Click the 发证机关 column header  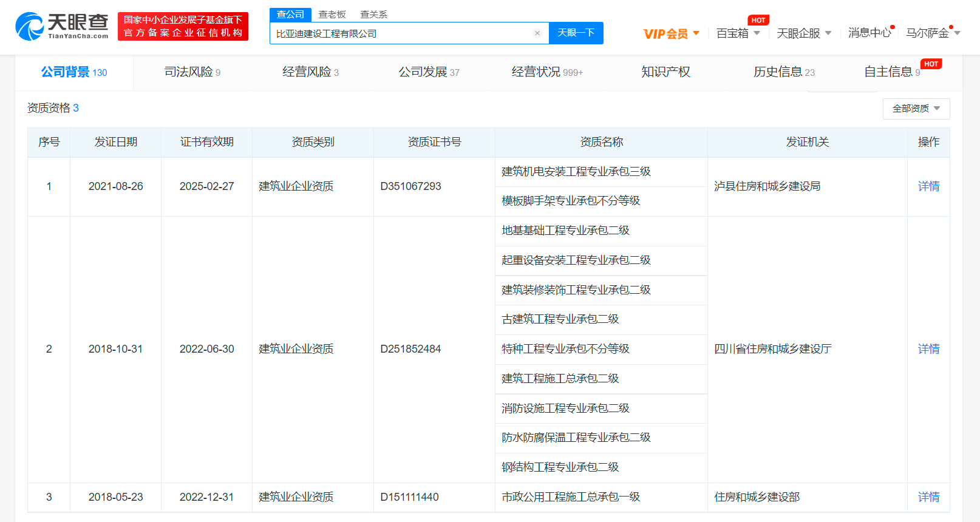click(x=807, y=142)
